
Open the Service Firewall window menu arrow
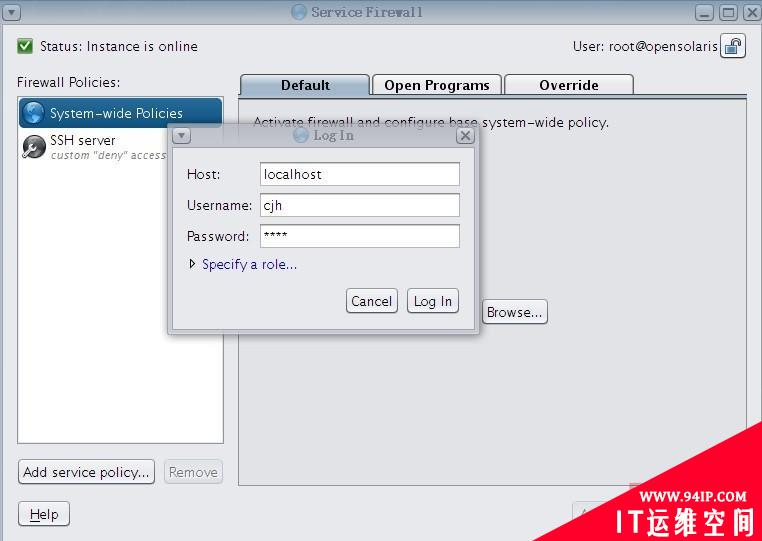pyautogui.click(x=12, y=12)
